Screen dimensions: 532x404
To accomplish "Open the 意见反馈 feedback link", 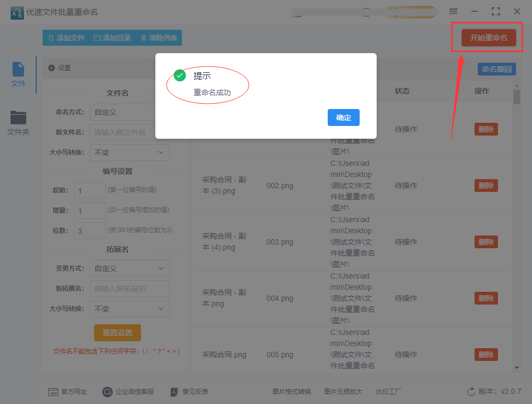I will click(195, 392).
